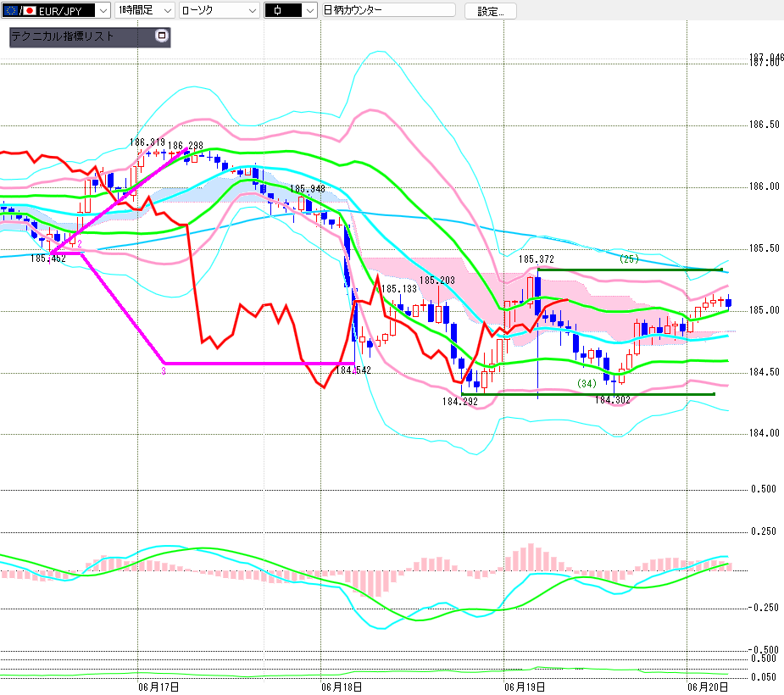784x695 pixels.
Task: Click the 184.50 price axis label
Action: pos(764,372)
